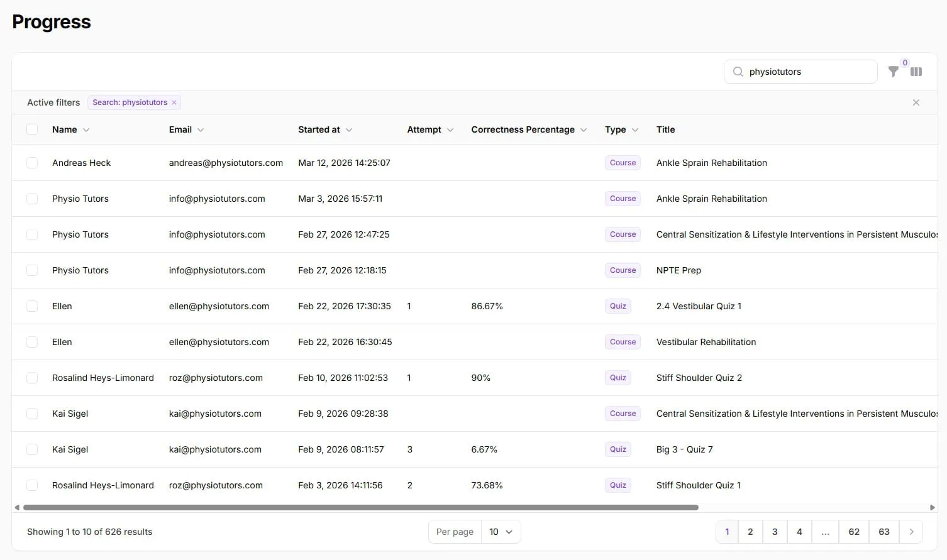Image resolution: width=947 pixels, height=560 pixels.
Task: Go to page 2
Action: pyautogui.click(x=750, y=532)
